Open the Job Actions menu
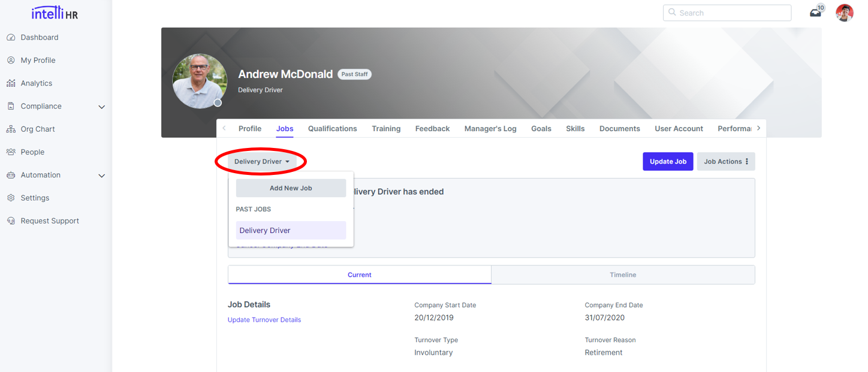 [x=725, y=162]
